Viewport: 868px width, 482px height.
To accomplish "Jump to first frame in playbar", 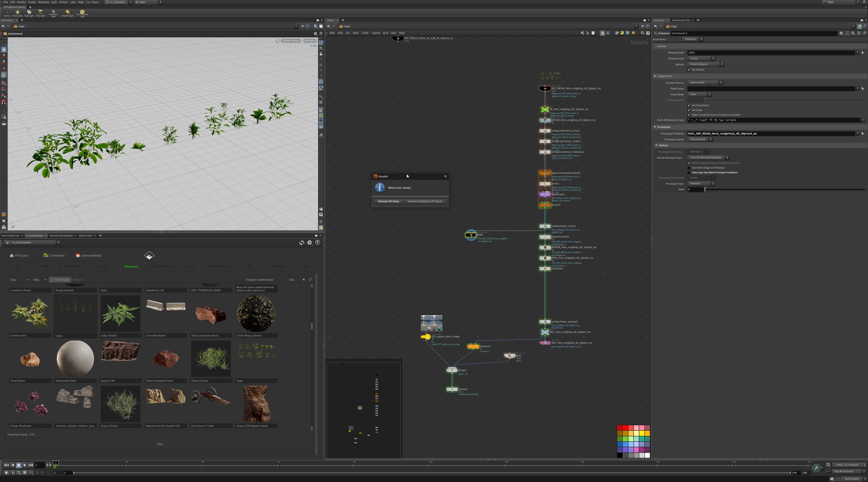I will point(6,465).
